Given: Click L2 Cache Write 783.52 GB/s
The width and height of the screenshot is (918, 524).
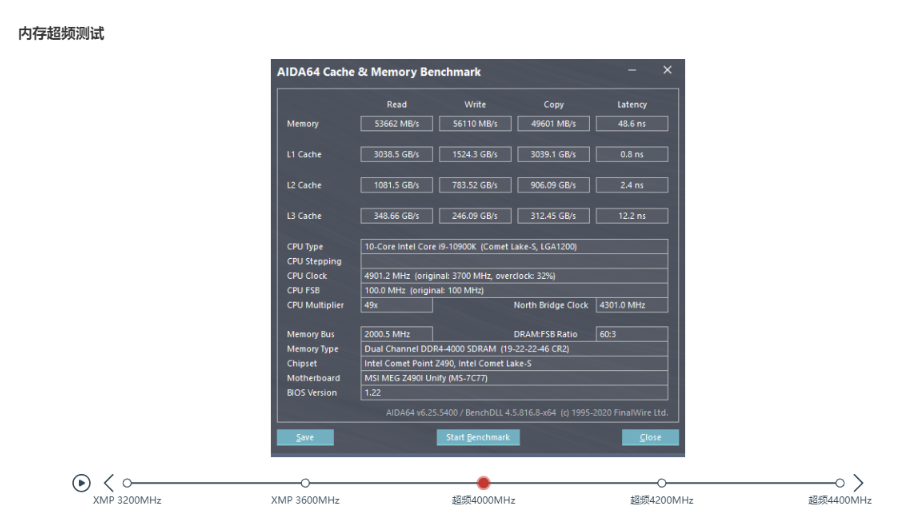Looking at the screenshot, I should point(475,185).
